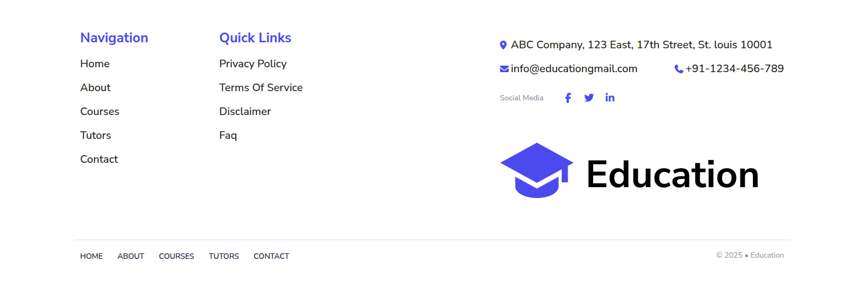Visit the Tutors navigation link
This screenshot has height=300, width=868.
pyautogui.click(x=96, y=136)
